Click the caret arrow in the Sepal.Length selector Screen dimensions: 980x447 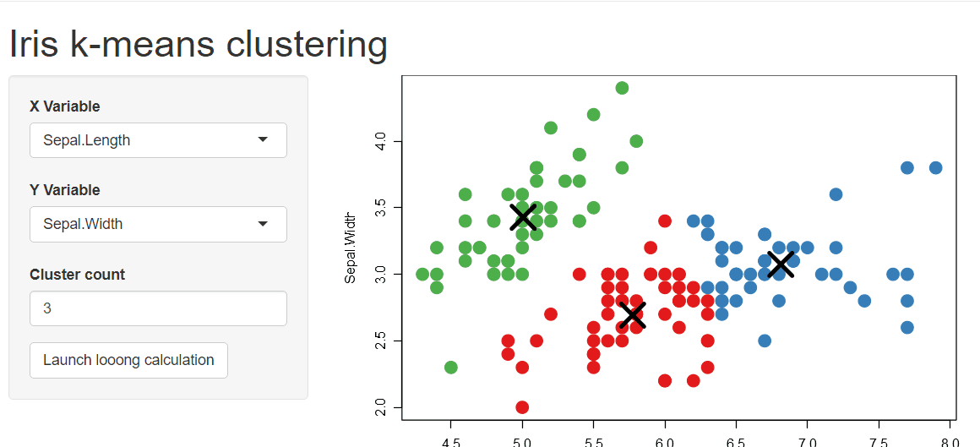263,139
